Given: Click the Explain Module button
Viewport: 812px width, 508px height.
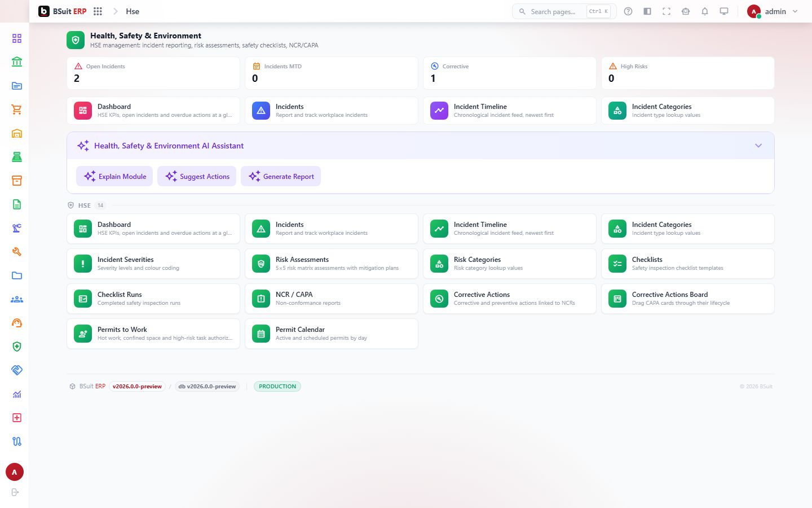Looking at the screenshot, I should pyautogui.click(x=115, y=176).
